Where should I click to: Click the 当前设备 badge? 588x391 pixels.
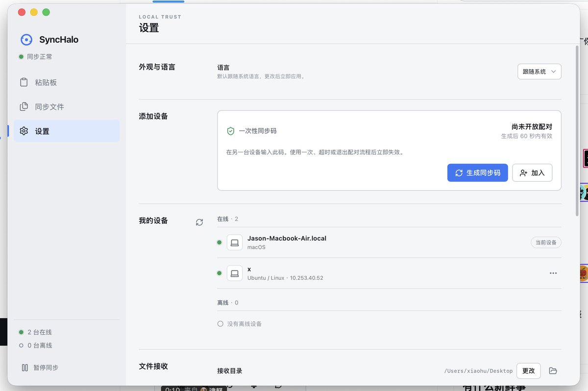(546, 243)
